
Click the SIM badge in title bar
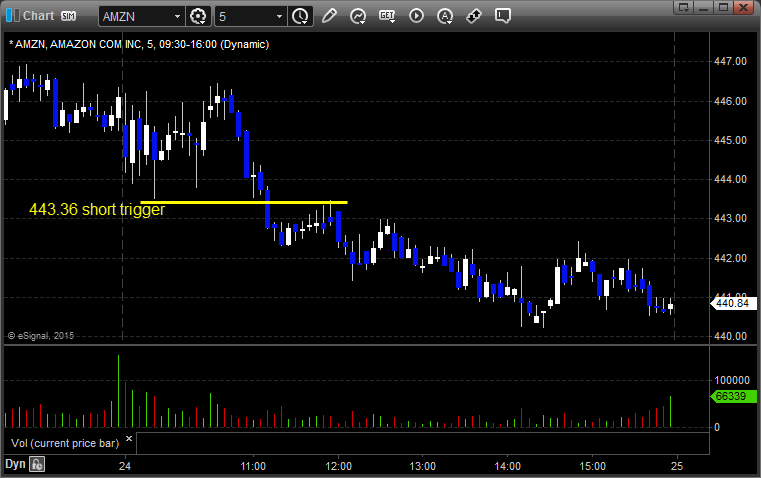[x=68, y=16]
